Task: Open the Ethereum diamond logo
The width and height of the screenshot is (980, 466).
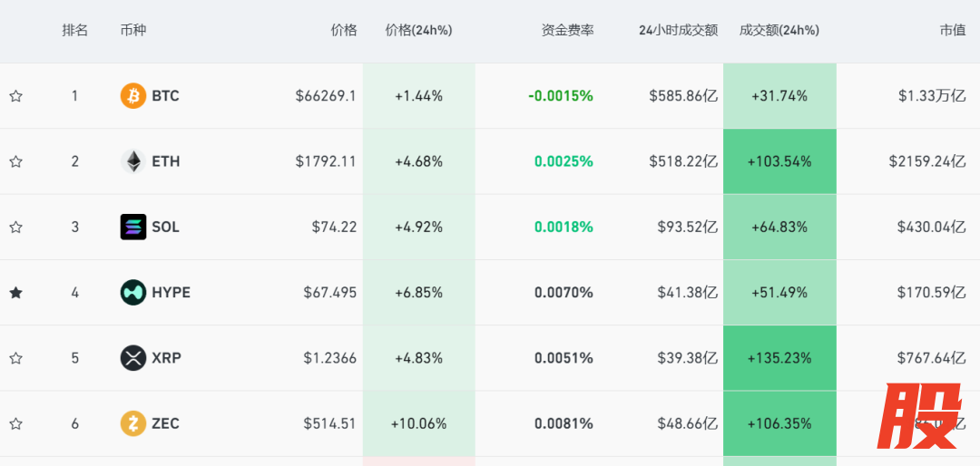Action: [x=133, y=161]
